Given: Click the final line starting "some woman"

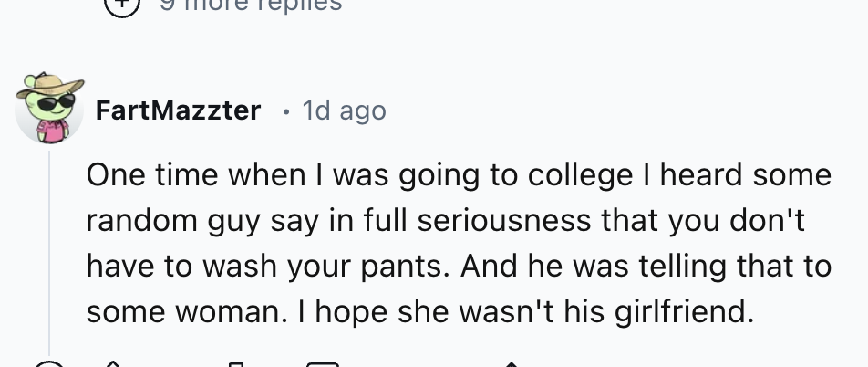Looking at the screenshot, I should (420, 312).
